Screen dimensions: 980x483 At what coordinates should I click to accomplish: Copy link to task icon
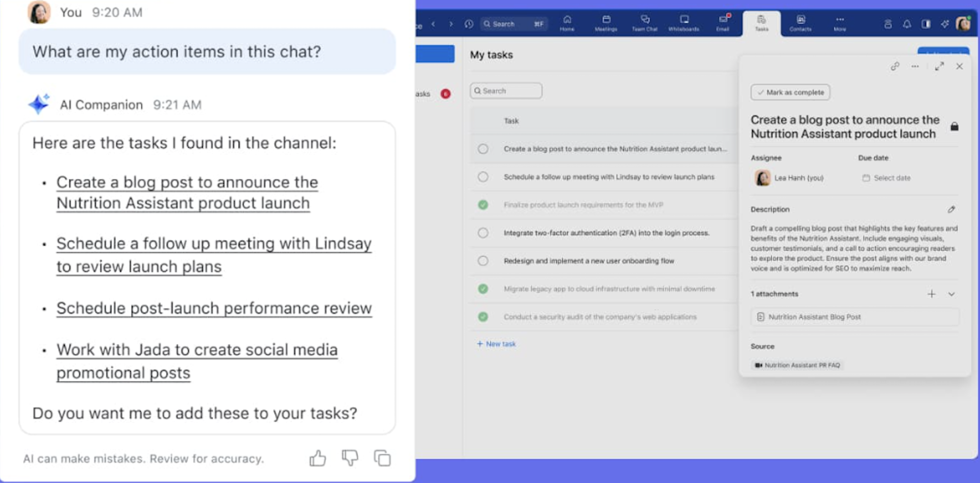pyautogui.click(x=895, y=66)
